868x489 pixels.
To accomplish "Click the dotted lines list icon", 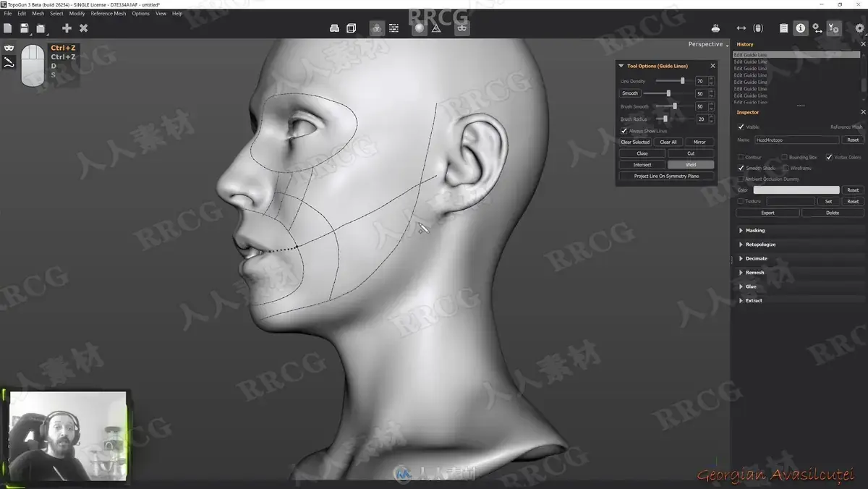I will click(x=393, y=28).
